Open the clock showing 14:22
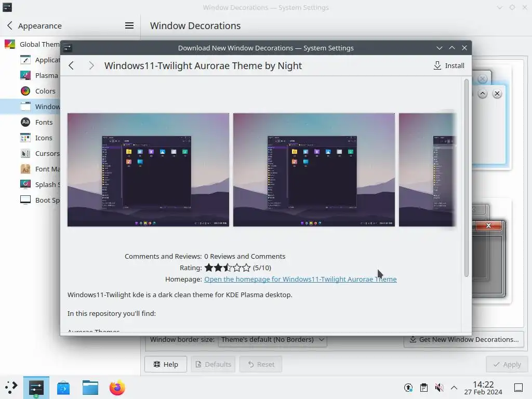 [x=483, y=388]
